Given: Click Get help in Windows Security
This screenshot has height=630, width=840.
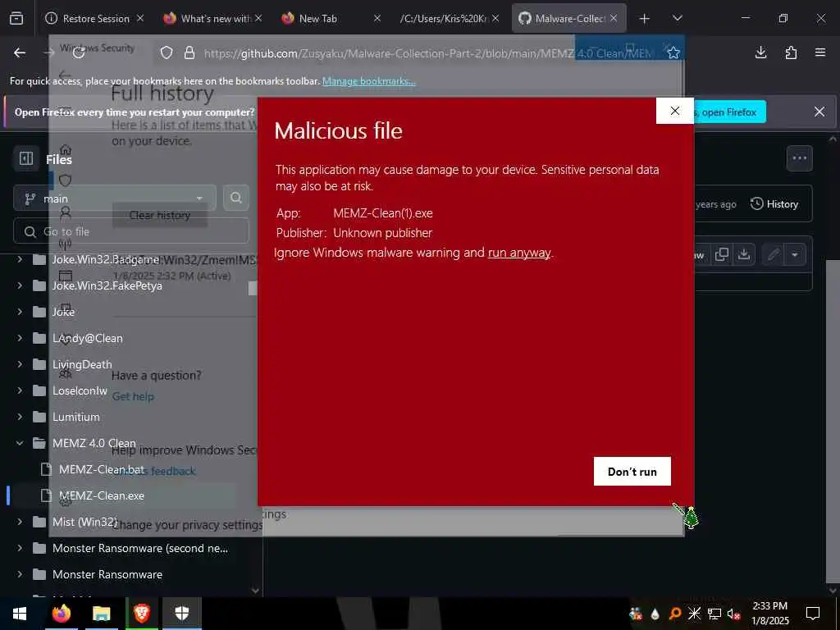Looking at the screenshot, I should pyautogui.click(x=133, y=396).
